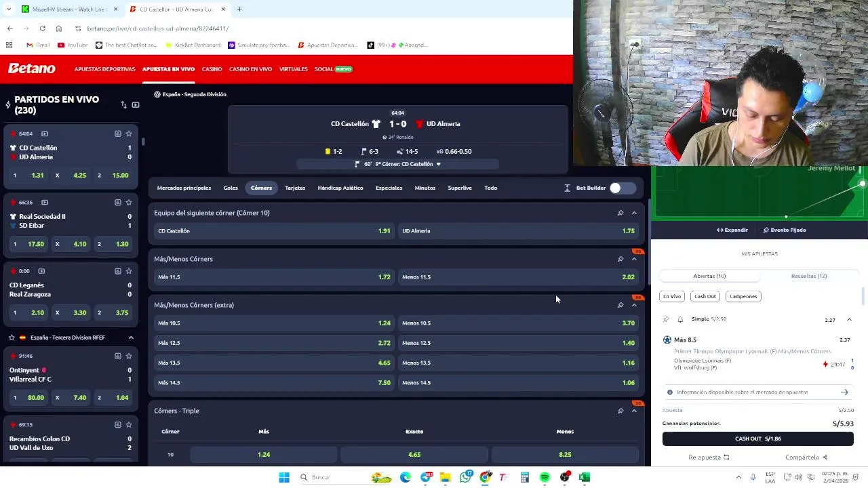
Task: Select Resueltas (12) bets view
Action: [x=809, y=276]
